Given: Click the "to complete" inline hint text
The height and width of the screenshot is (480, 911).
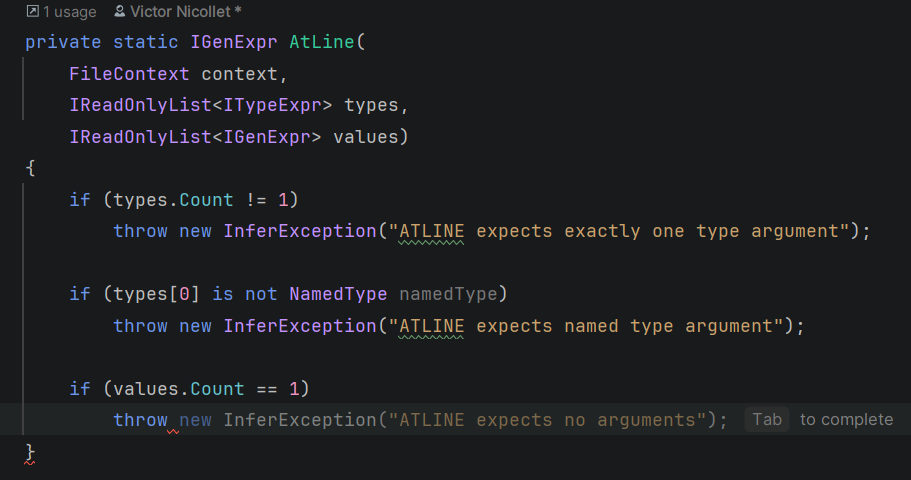Looking at the screenshot, I should coord(846,419).
